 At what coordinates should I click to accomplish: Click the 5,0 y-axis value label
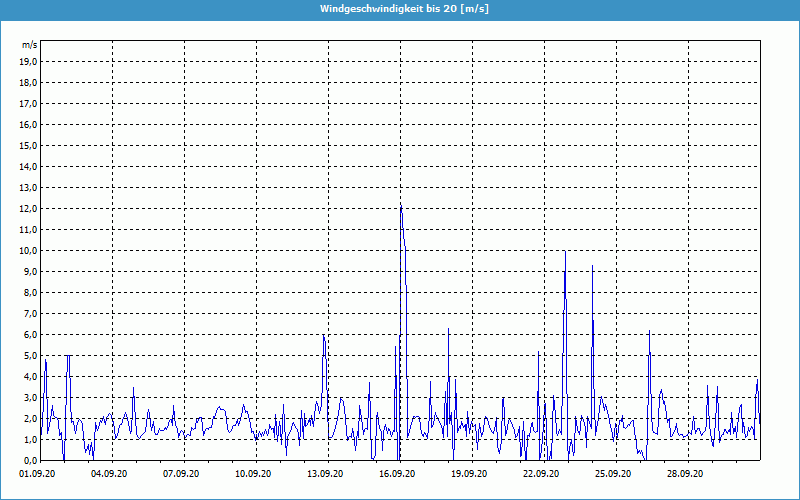(29, 355)
